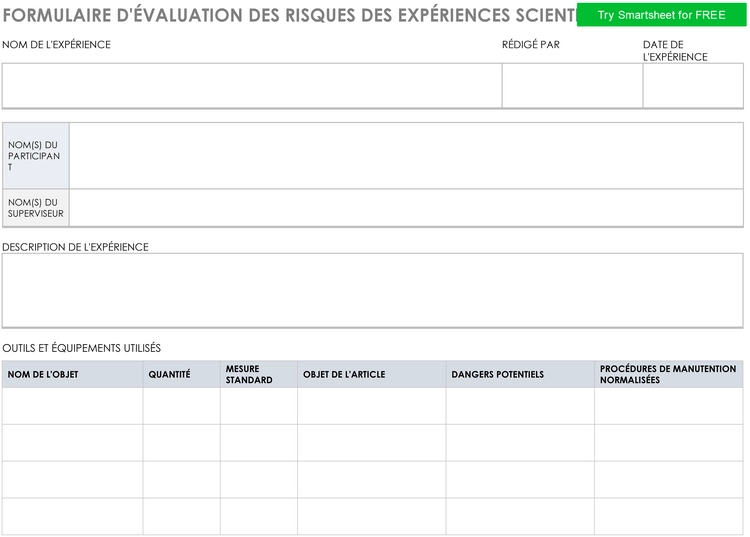Image resolution: width=750 pixels, height=537 pixels.
Task: Click the MESURE STANDARD column header
Action: [259, 374]
